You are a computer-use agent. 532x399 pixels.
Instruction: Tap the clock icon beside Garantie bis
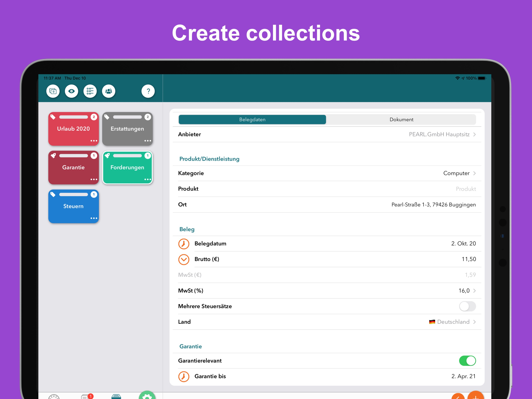(184, 377)
